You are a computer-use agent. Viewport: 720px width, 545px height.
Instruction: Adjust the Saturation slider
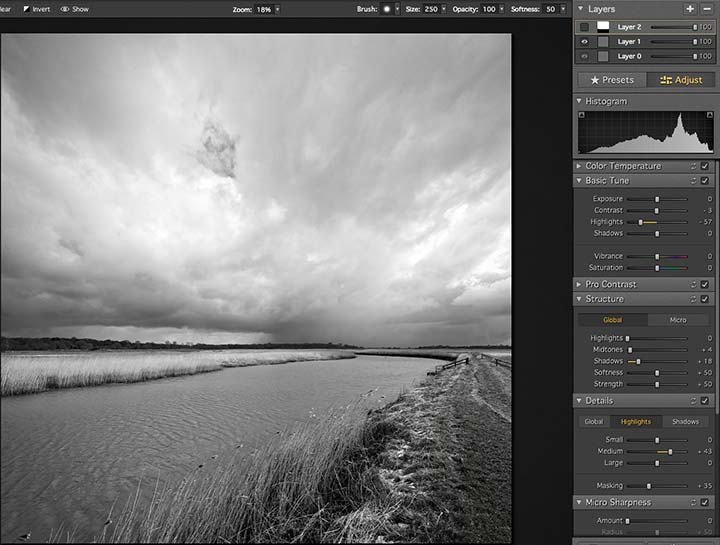tap(657, 268)
